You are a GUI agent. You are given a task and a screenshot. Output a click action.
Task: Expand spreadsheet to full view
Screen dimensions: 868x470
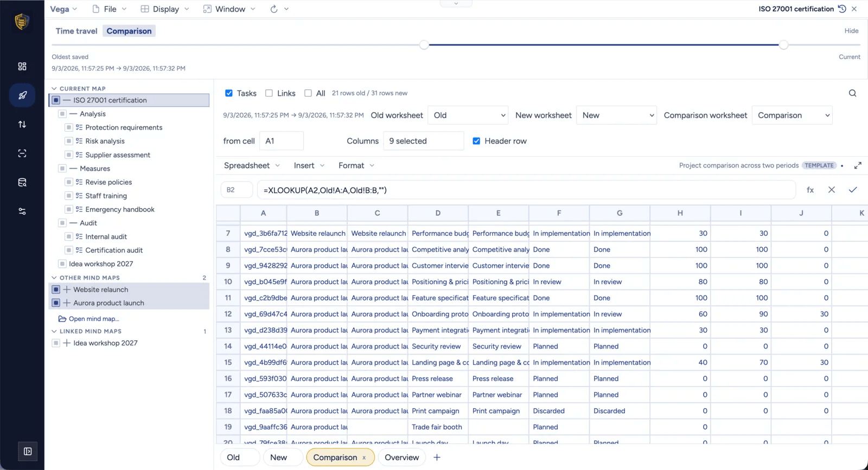tap(858, 165)
